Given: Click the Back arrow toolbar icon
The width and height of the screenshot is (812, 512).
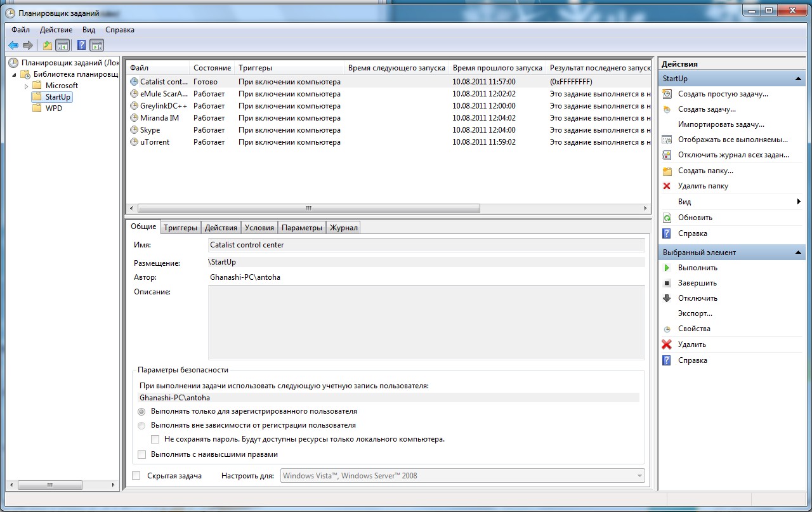Looking at the screenshot, I should click(x=13, y=45).
